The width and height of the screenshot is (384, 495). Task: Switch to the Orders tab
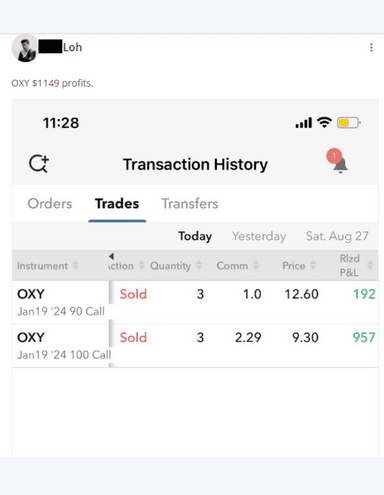(50, 204)
